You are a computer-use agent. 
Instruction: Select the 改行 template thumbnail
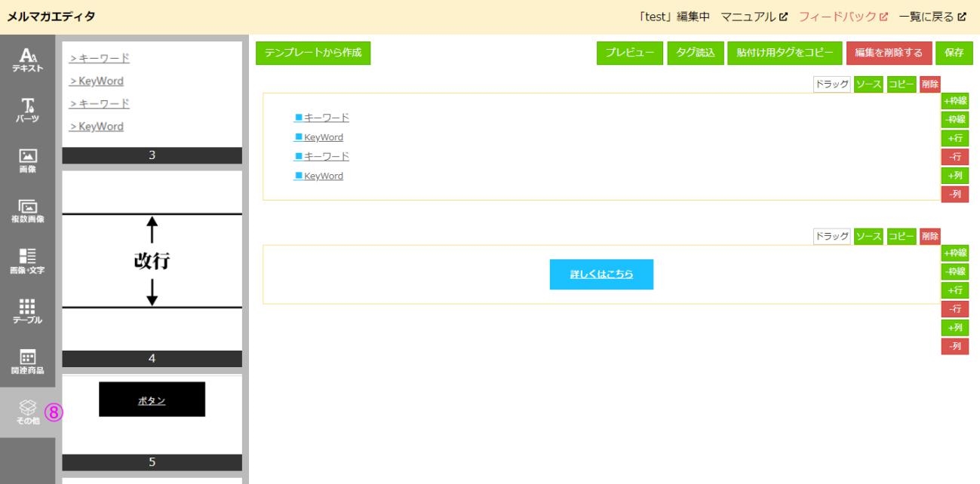[152, 261]
